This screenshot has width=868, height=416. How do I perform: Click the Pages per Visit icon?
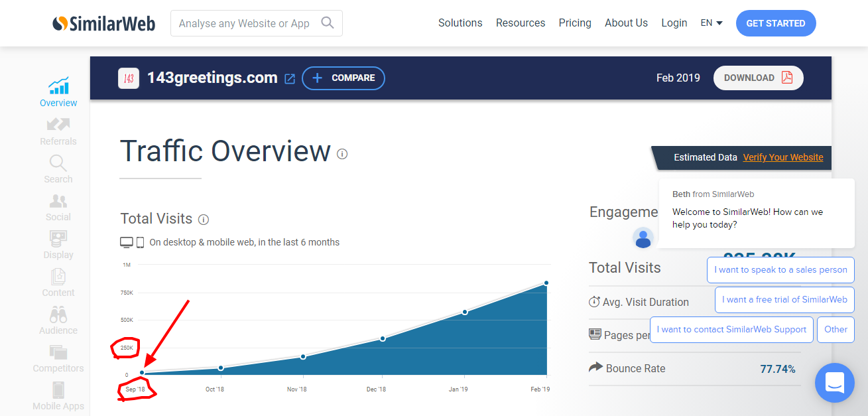(x=595, y=334)
